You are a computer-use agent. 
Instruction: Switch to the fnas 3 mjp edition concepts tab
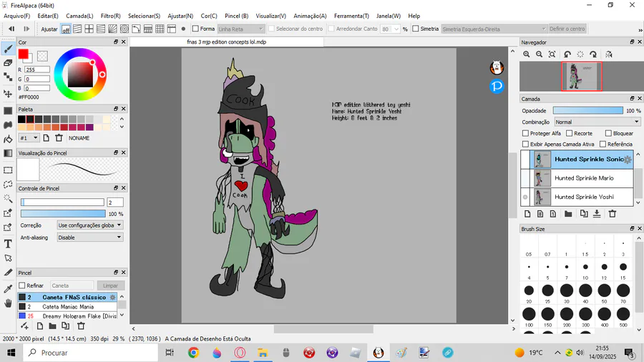pyautogui.click(x=227, y=42)
